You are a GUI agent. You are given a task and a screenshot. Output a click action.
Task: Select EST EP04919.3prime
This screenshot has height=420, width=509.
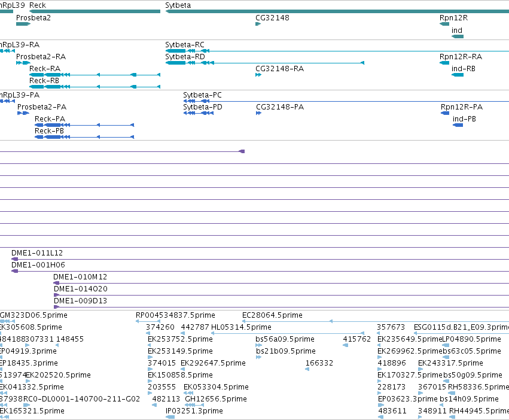point(28,351)
